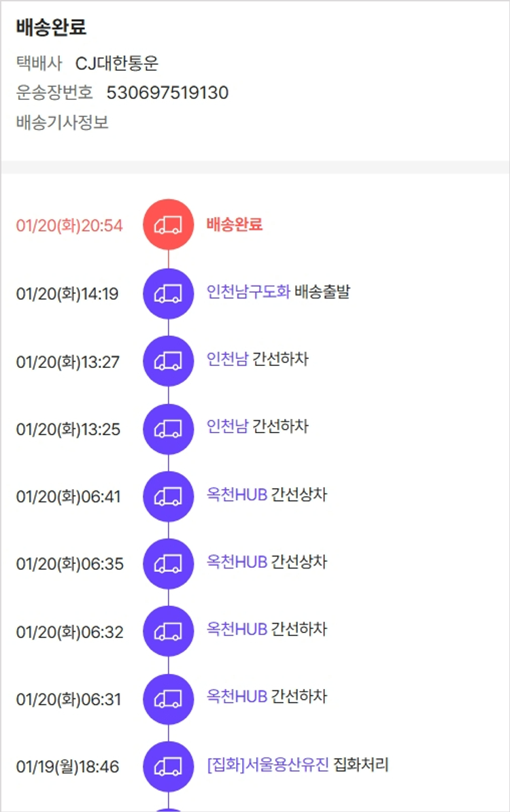Click the truck icon at 06:31 간선하차
Image resolution: width=510 pixels, height=812 pixels.
pos(168,699)
